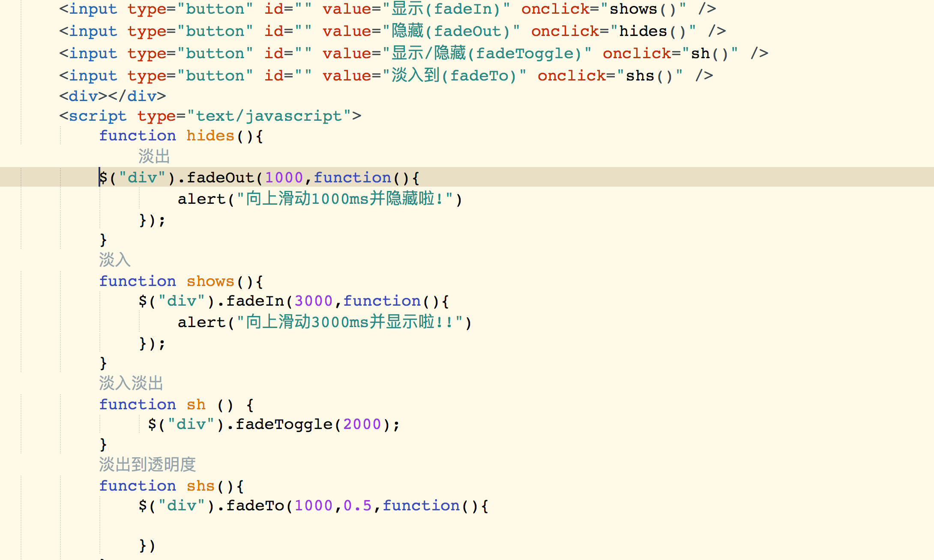Click the '显示/隐藏(fadeToggle)' value string
Screen dimensions: 934x560
click(x=487, y=54)
